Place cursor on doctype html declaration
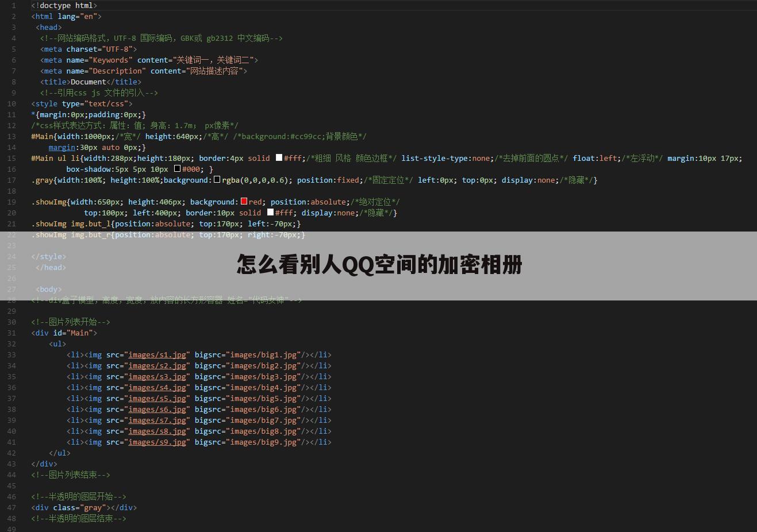Viewport: 757px width, 532px height. tap(64, 5)
